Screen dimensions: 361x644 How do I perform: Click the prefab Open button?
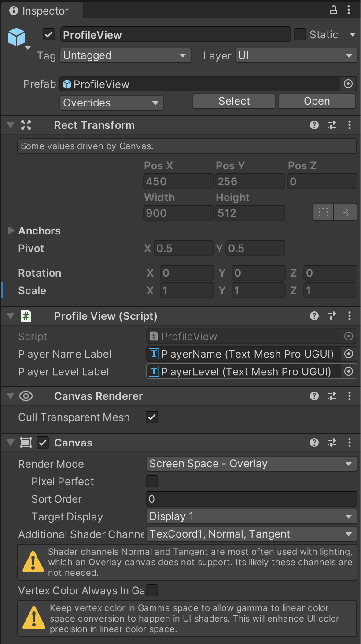pos(317,101)
